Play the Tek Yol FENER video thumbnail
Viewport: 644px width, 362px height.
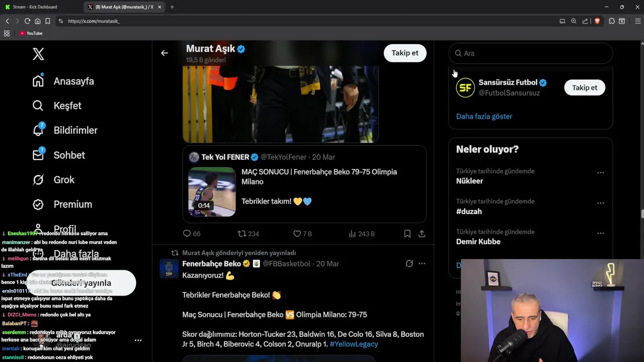[212, 192]
